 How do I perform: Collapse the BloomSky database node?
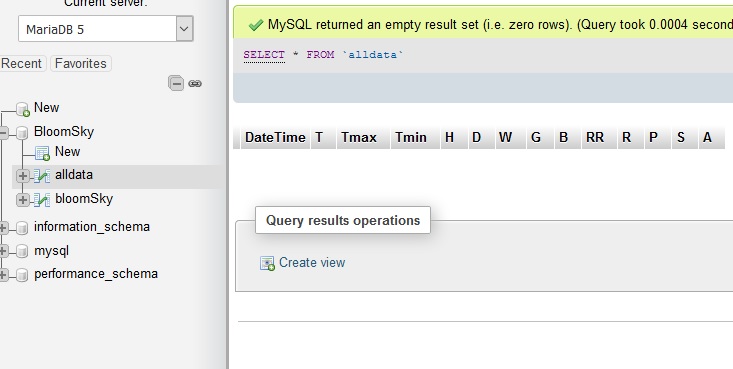3,133
